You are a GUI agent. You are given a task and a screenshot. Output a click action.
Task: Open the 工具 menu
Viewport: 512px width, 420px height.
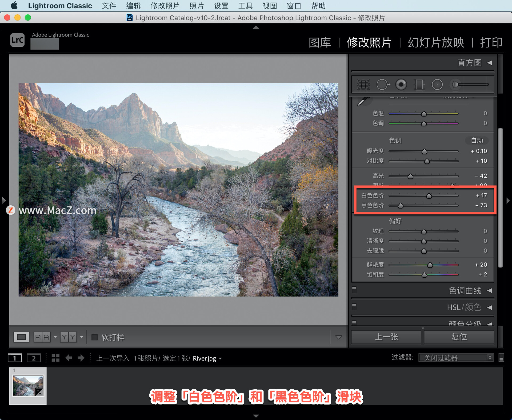(245, 6)
